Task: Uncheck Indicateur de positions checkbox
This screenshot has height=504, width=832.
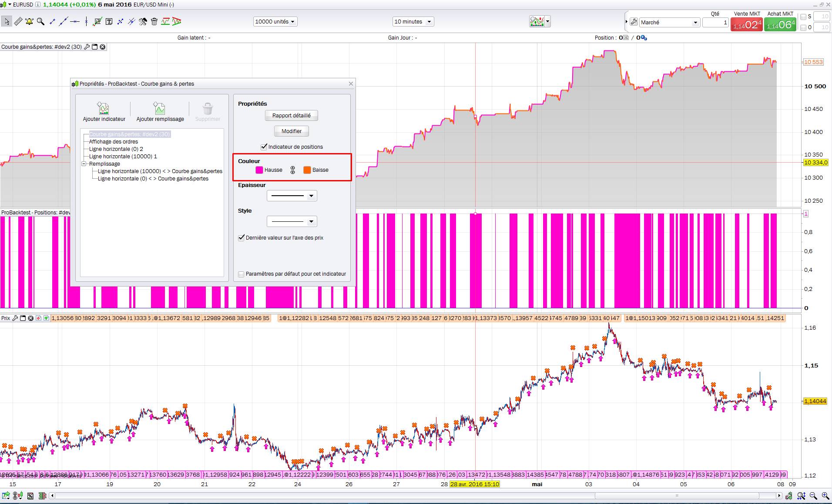Action: point(264,147)
